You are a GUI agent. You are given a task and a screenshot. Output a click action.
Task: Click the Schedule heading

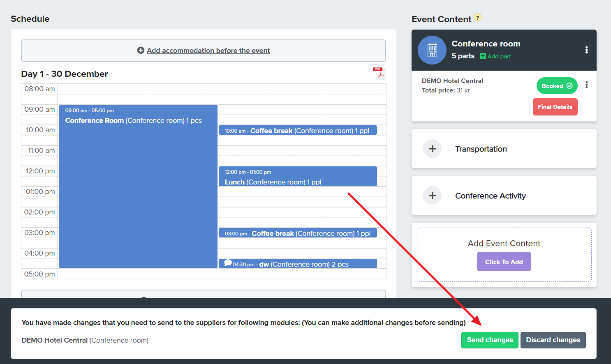[x=30, y=19]
